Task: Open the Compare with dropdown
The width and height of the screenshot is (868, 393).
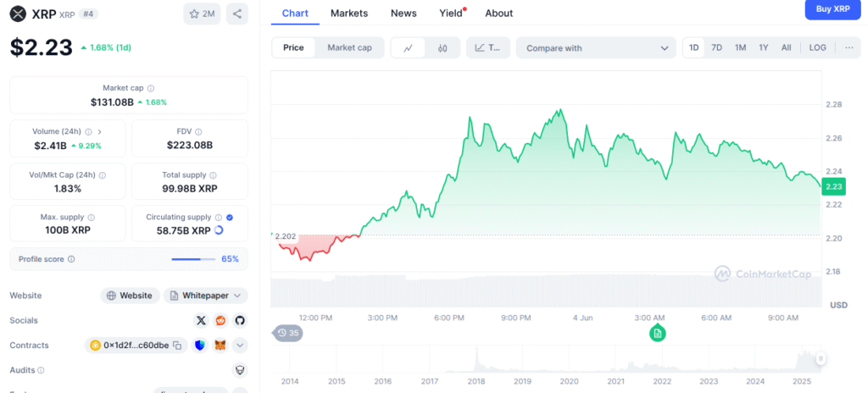Action: pos(596,48)
